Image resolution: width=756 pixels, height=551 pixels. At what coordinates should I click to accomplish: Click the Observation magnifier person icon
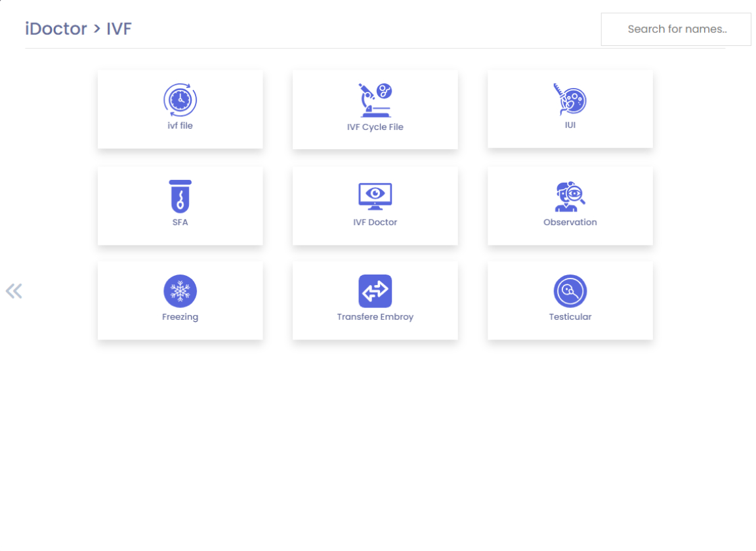point(570,196)
